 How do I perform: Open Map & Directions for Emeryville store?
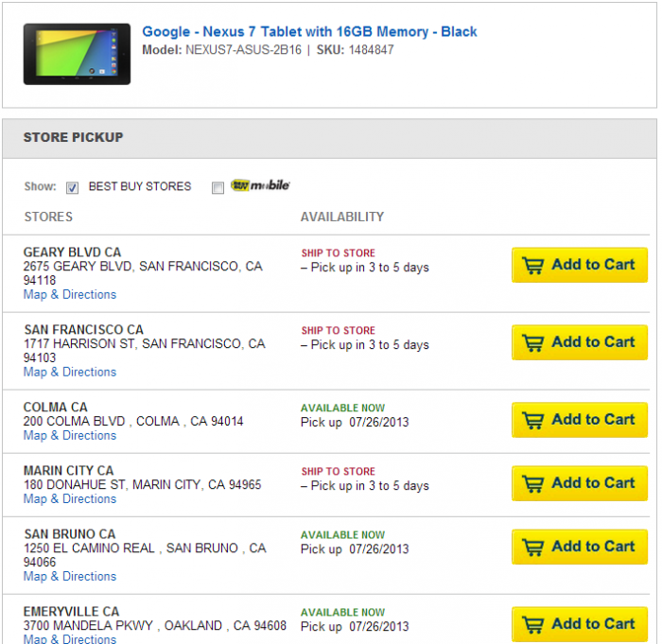[70, 639]
